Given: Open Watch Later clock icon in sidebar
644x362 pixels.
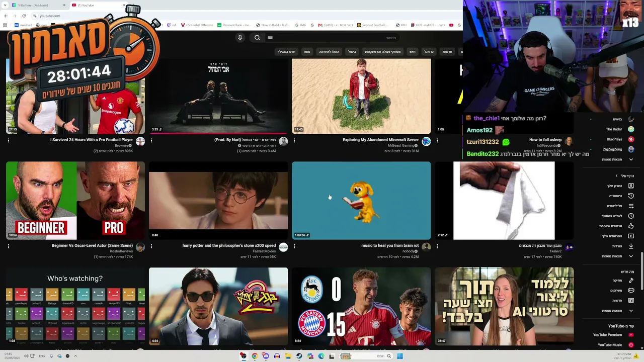Looking at the screenshot, I should pos(631,216).
